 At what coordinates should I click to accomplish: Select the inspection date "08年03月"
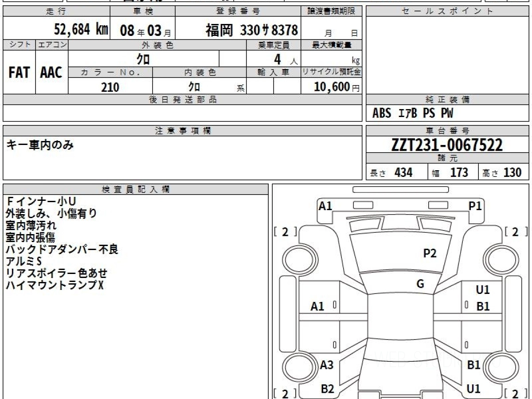click(145, 31)
